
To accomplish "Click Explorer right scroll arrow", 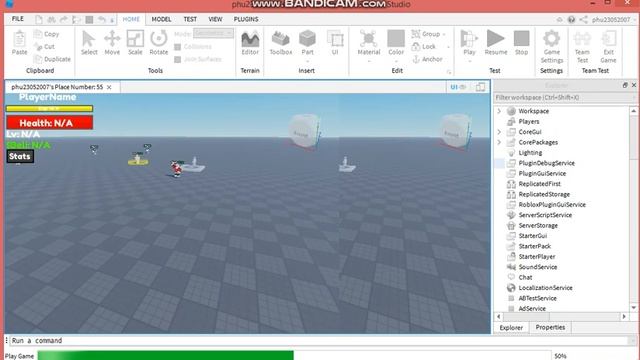I will tap(624, 316).
